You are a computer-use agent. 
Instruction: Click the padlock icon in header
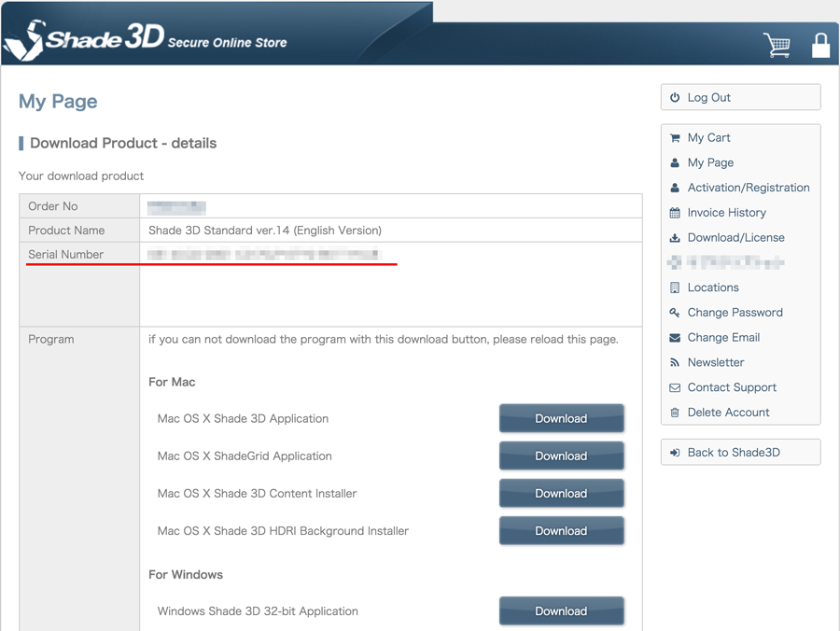(x=820, y=46)
